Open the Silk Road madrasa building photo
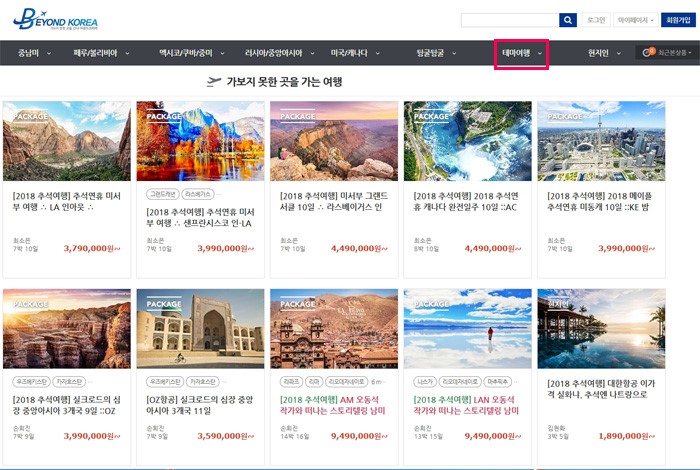Viewport: 700px width, 470px height. (200, 329)
